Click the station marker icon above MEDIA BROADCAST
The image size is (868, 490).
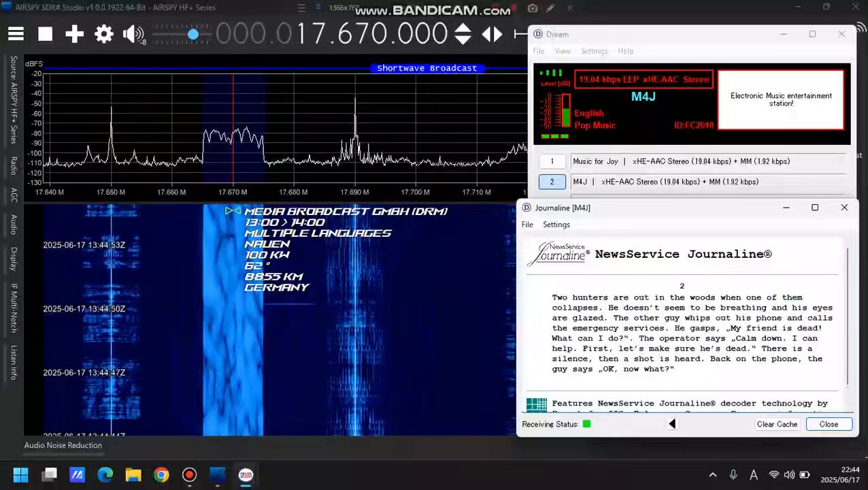pos(233,211)
